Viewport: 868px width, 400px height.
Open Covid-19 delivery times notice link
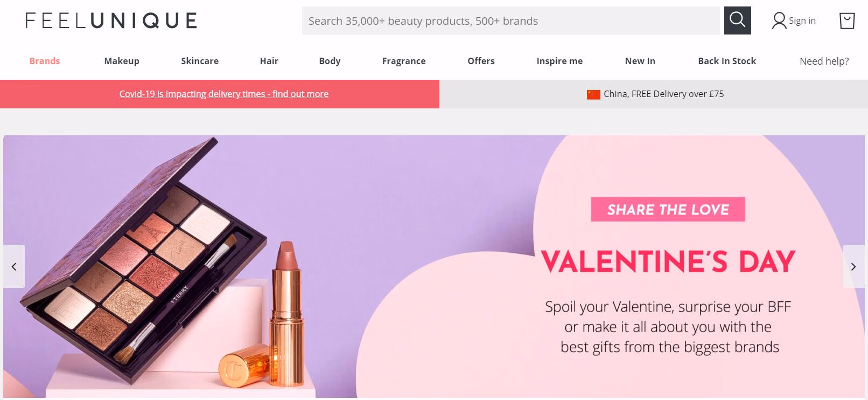click(x=224, y=94)
